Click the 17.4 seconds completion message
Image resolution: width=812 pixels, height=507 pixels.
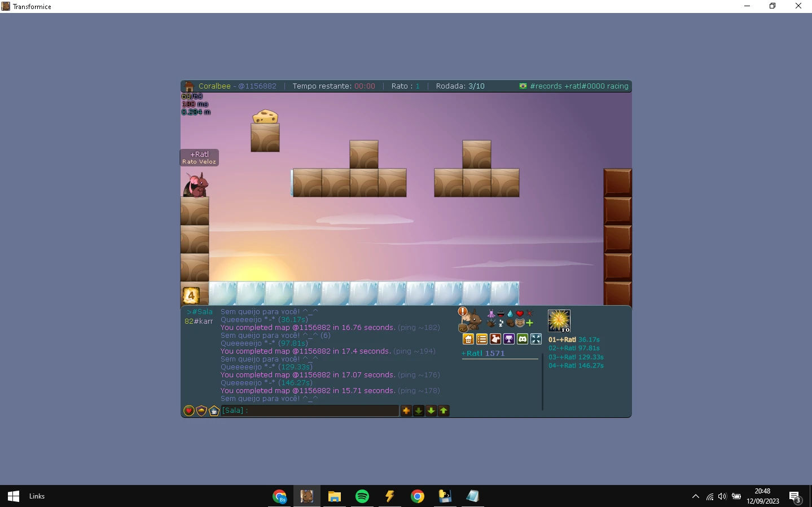pos(328,351)
